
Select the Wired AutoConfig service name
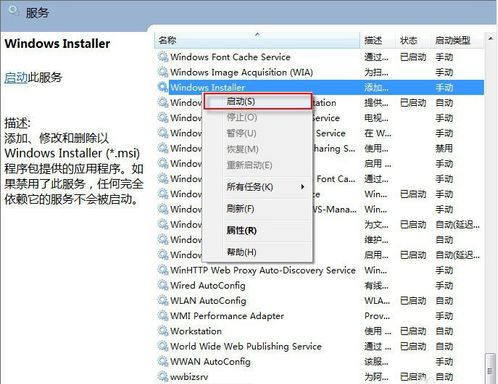tap(208, 285)
